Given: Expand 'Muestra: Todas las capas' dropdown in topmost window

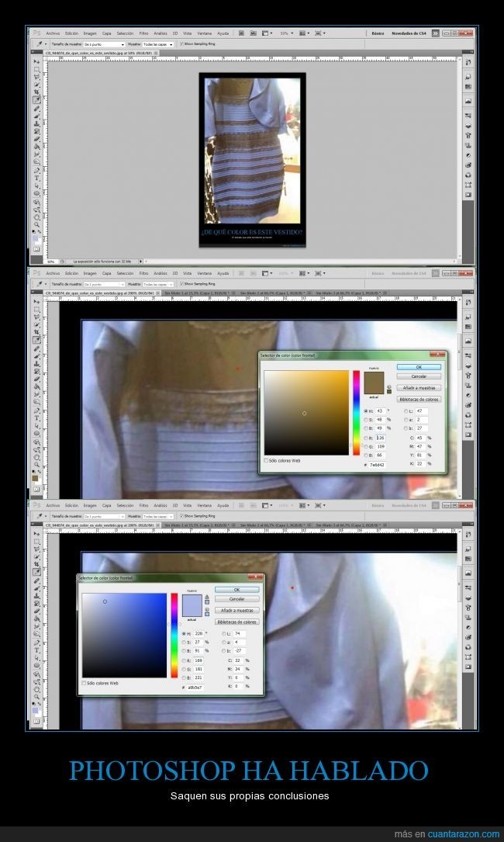Looking at the screenshot, I should pos(158,44).
